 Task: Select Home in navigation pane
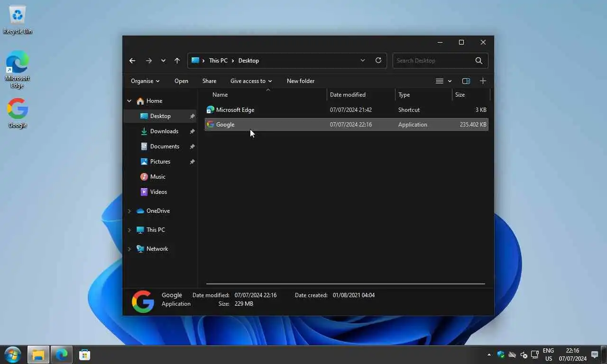click(154, 101)
